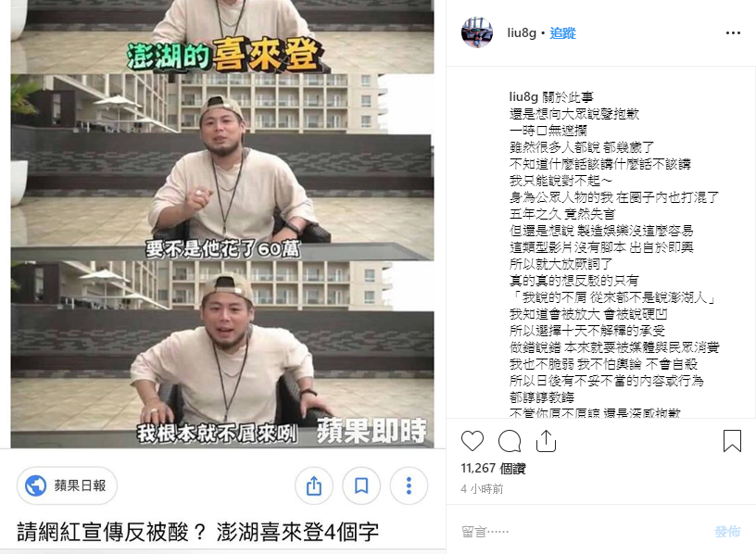Click the 發佈 post comment button
The height and width of the screenshot is (554, 756).
pyautogui.click(x=727, y=532)
